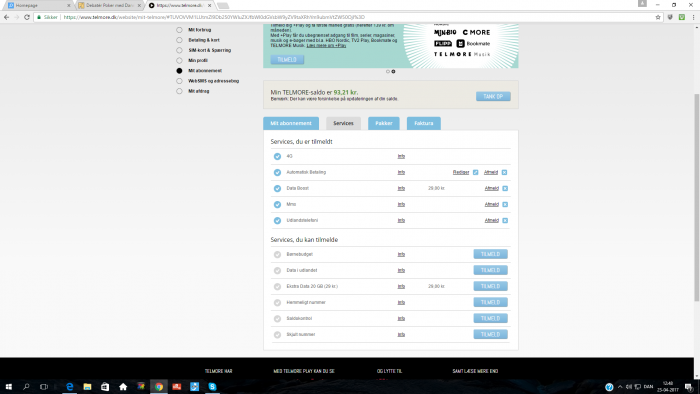Click the blue checkmark icon beside Data Boost

[x=277, y=188]
